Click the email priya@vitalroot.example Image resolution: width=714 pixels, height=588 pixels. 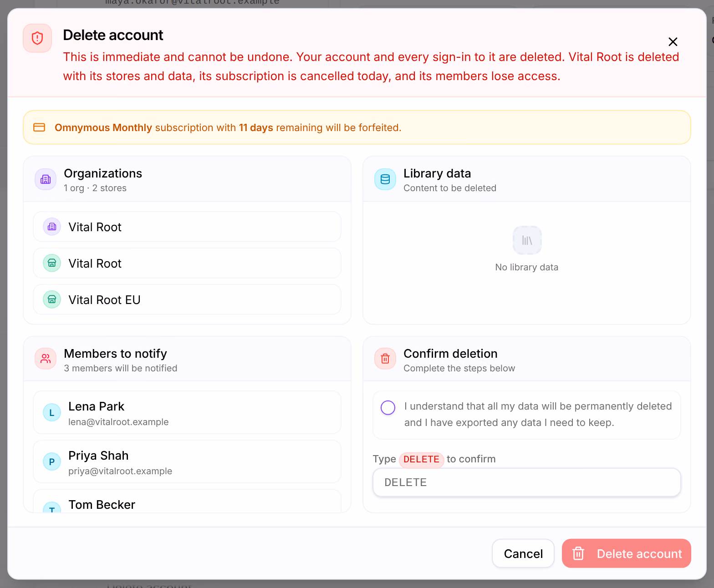(x=120, y=471)
